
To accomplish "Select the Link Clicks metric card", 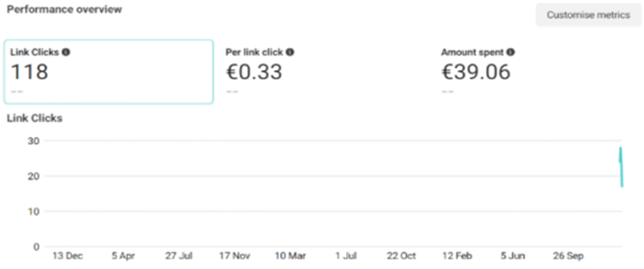I will coord(109,72).
